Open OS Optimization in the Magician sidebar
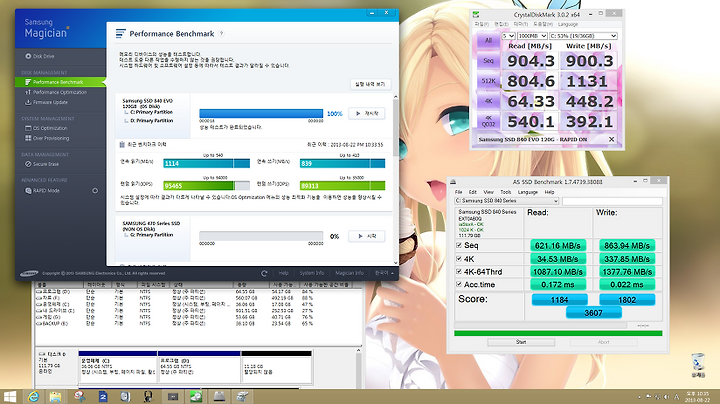 pyautogui.click(x=46, y=128)
